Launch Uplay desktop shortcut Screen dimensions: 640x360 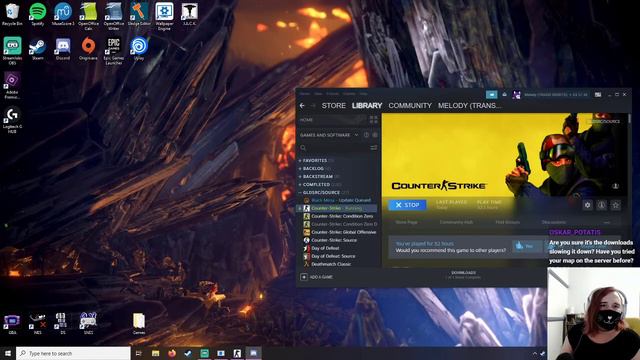click(139, 49)
